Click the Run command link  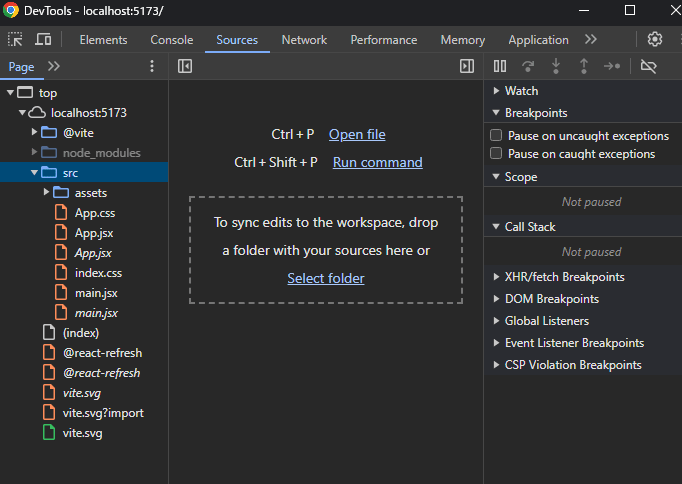pos(378,162)
